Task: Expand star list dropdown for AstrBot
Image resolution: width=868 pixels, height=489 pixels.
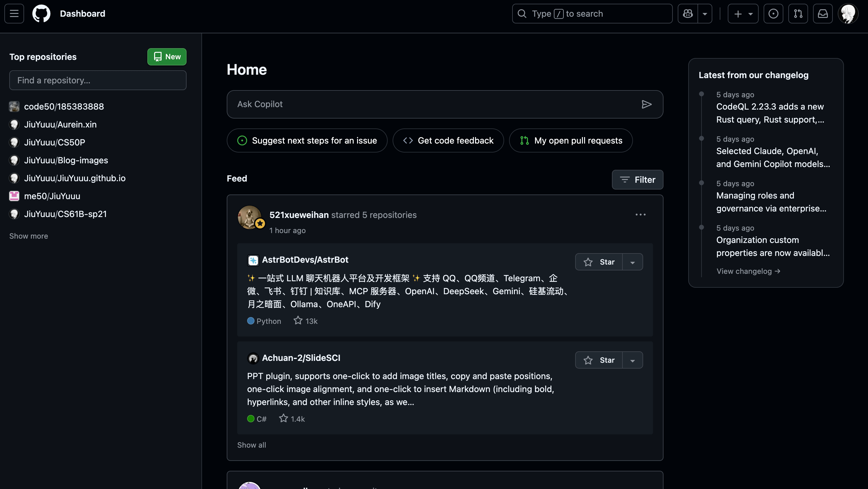Action: [x=633, y=262]
